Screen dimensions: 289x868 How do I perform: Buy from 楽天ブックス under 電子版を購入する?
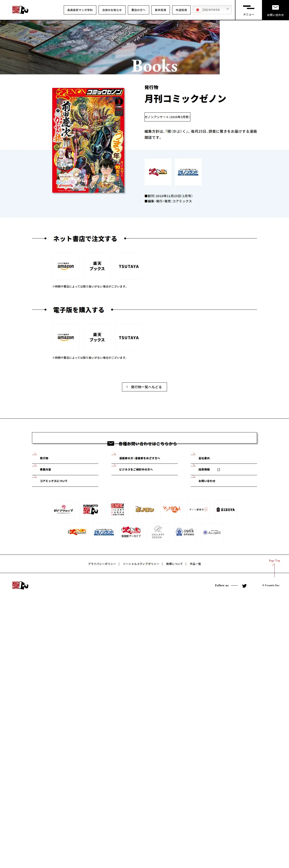tap(97, 337)
